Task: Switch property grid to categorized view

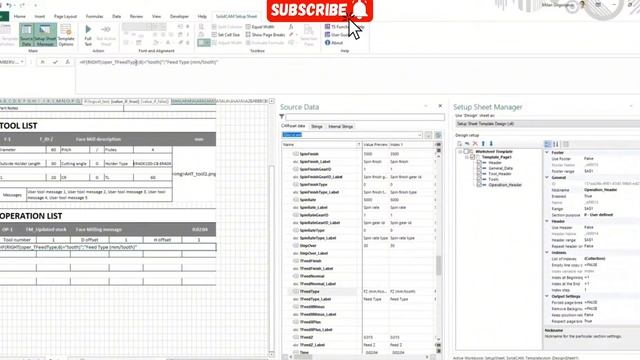Action: [x=548, y=144]
